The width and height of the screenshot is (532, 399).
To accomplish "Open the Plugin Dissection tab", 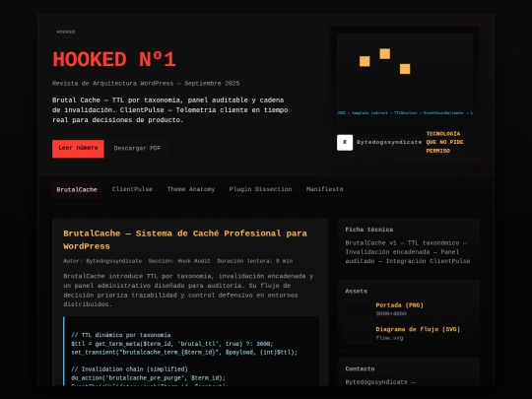I will point(260,189).
